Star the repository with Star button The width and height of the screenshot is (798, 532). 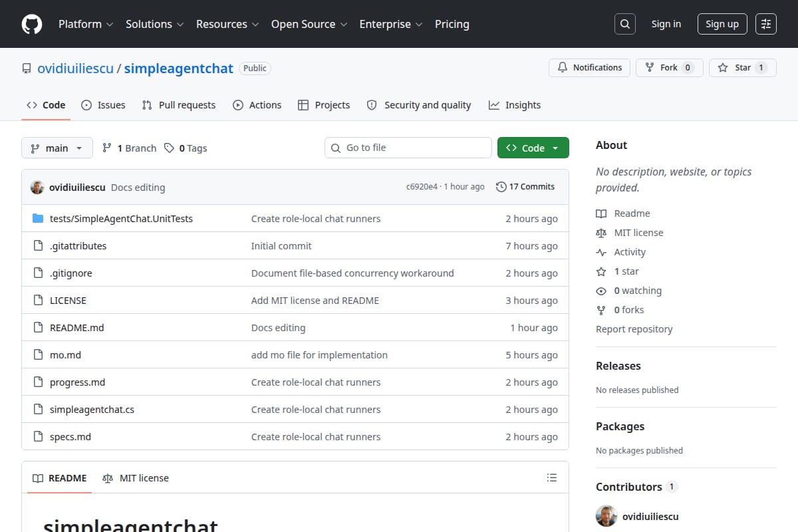pyautogui.click(x=743, y=68)
